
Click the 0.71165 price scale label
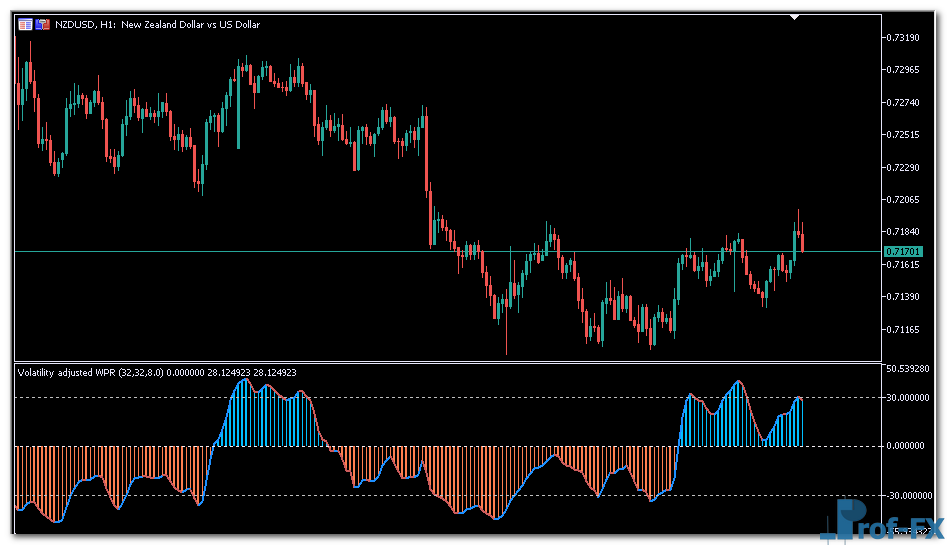tap(903, 329)
